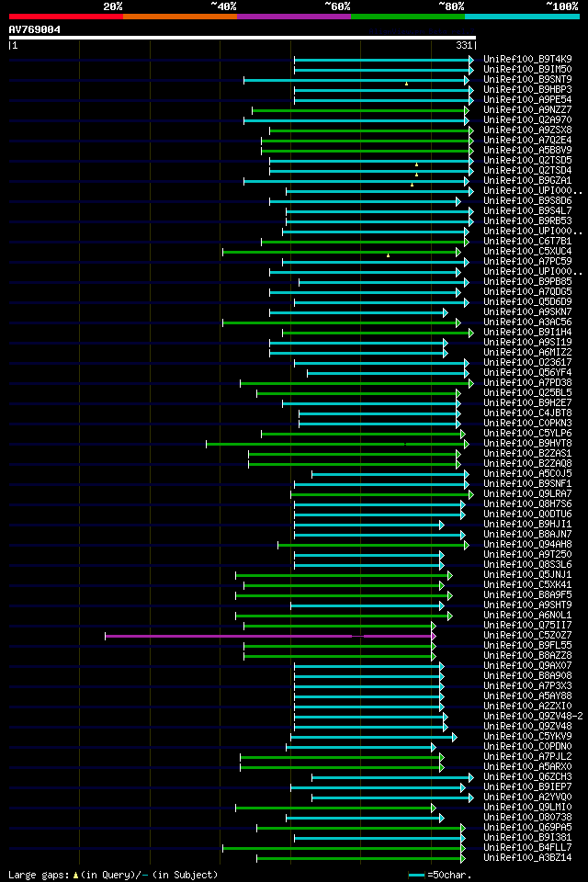Select hit label UniRef100_B9H2E7
The width and height of the screenshot is (588, 882).
pos(527,403)
